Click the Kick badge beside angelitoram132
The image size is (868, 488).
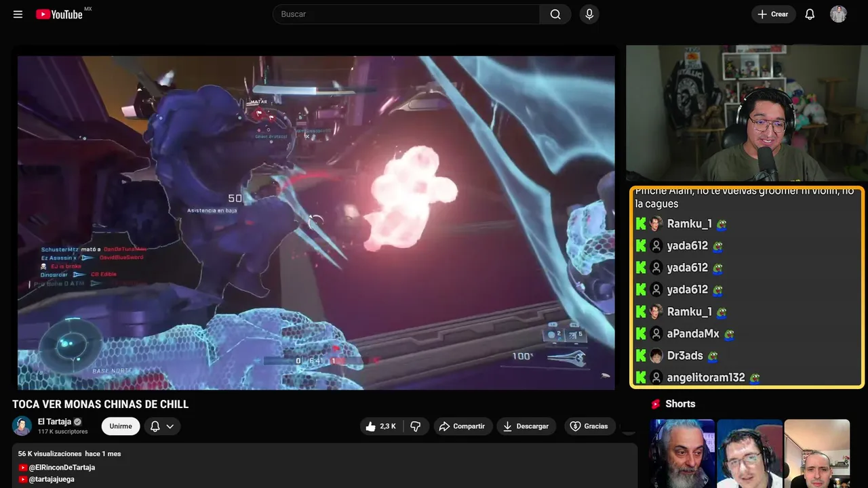click(x=641, y=378)
